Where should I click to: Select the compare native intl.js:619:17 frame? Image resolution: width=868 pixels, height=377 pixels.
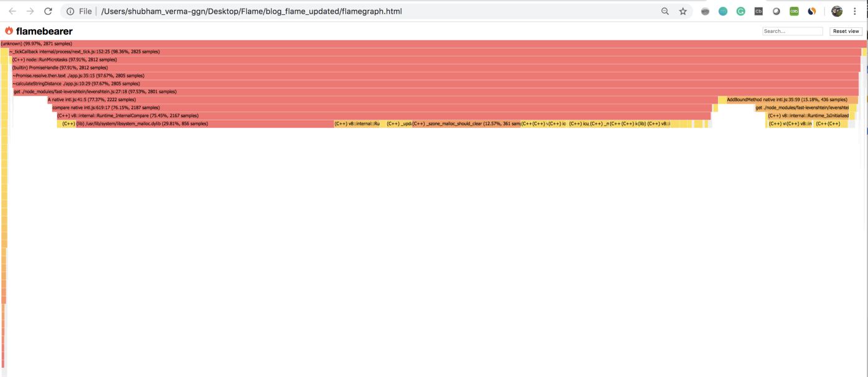[x=381, y=108]
